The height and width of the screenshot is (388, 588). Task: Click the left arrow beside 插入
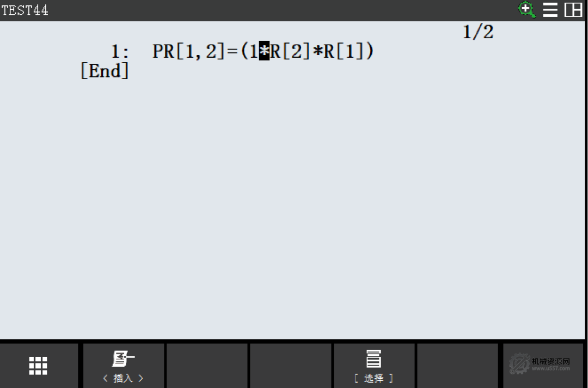pyautogui.click(x=106, y=378)
